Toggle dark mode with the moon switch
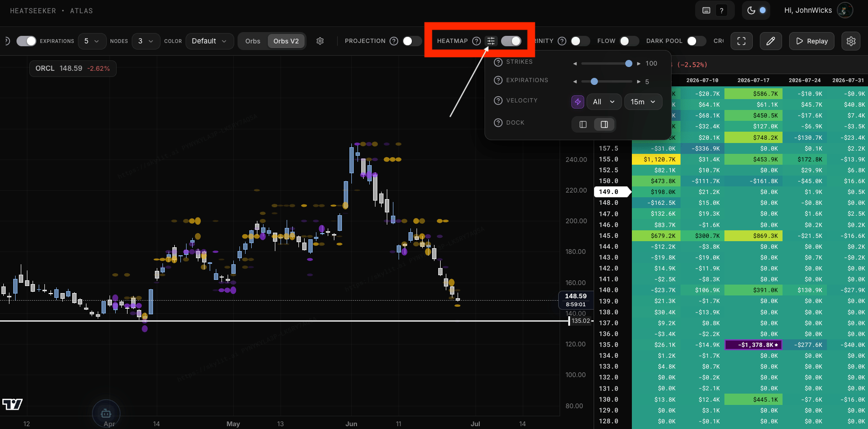This screenshot has height=429, width=868. click(x=756, y=10)
